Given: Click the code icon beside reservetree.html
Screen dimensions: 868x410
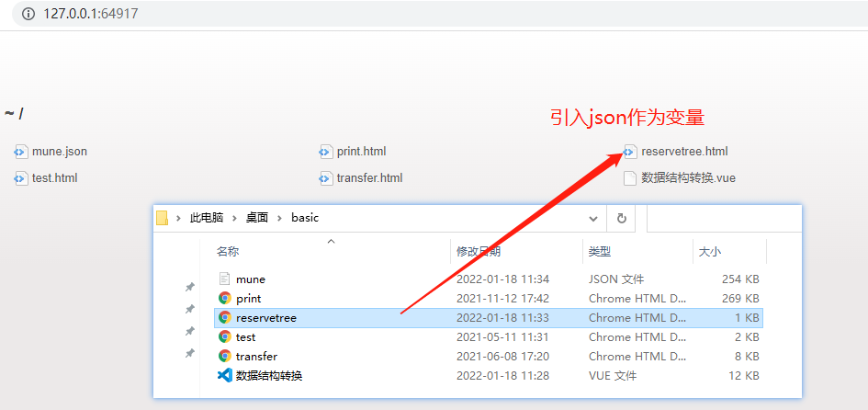Looking at the screenshot, I should (x=630, y=152).
